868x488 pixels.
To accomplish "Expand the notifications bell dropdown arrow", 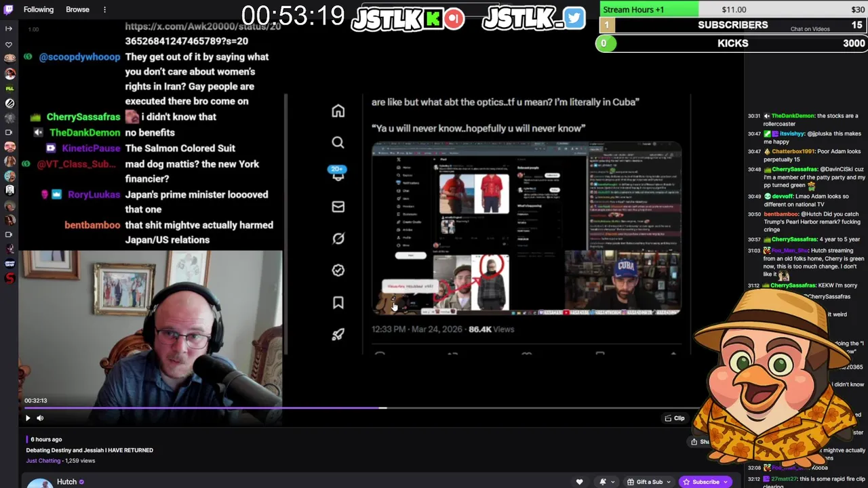I will click(x=612, y=482).
